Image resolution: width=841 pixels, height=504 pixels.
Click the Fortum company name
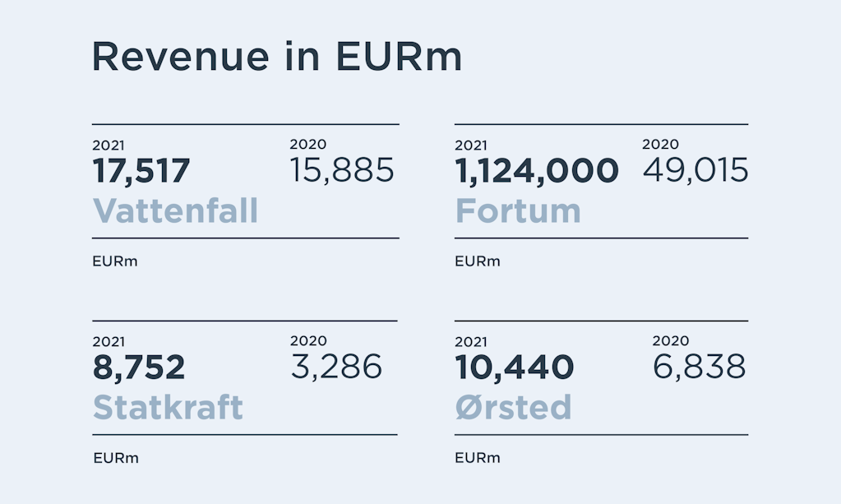coord(518,210)
